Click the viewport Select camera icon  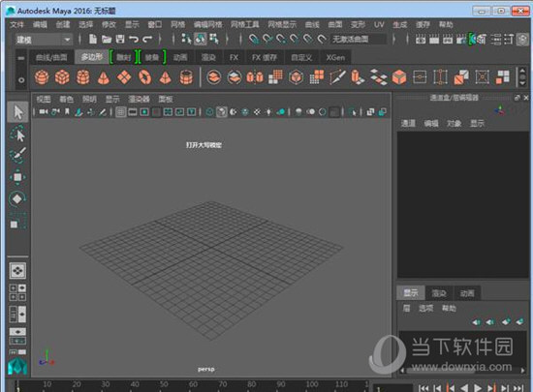coord(44,111)
